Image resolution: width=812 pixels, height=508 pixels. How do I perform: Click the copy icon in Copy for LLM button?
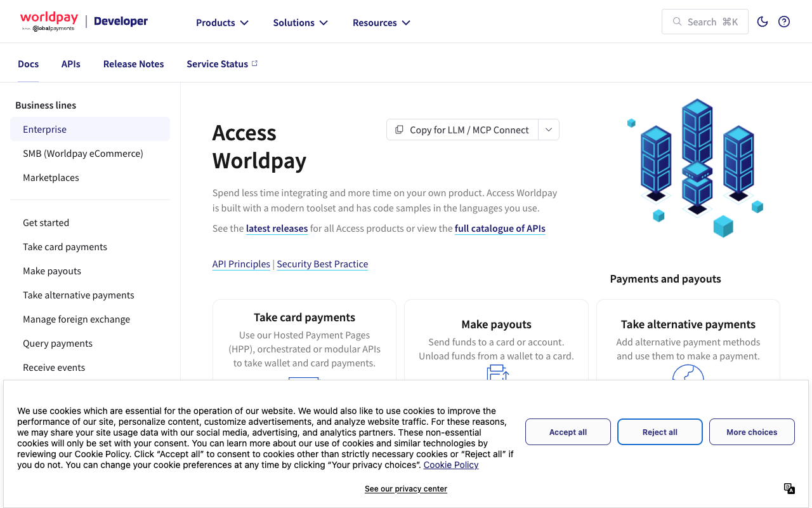click(399, 130)
